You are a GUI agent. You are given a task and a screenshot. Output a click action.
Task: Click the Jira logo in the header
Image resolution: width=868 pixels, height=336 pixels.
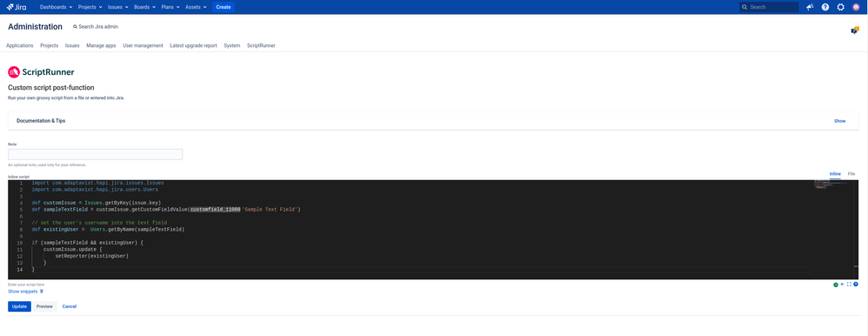(17, 7)
